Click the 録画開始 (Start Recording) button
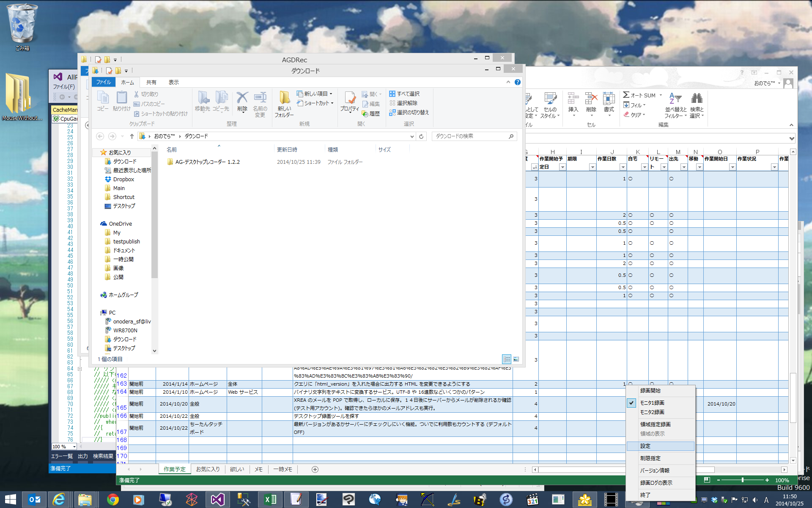 650,390
